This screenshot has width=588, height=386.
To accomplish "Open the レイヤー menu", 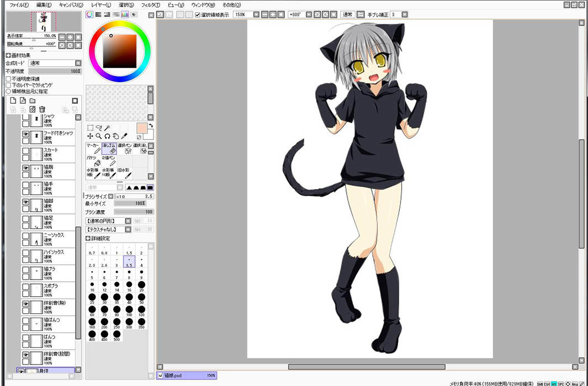I will [101, 5].
